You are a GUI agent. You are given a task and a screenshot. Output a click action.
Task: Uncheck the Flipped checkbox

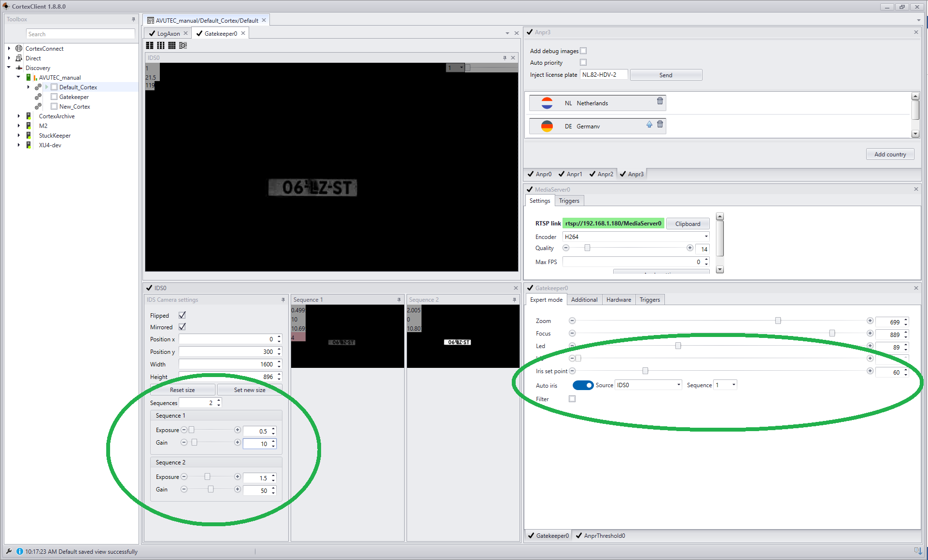[x=182, y=315]
